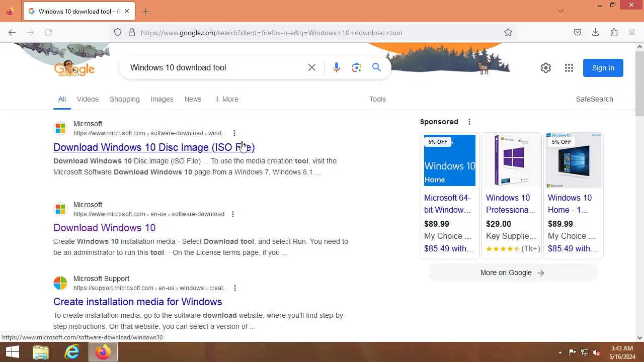The width and height of the screenshot is (644, 362).
Task: Switch to the News tab
Action: 193,99
